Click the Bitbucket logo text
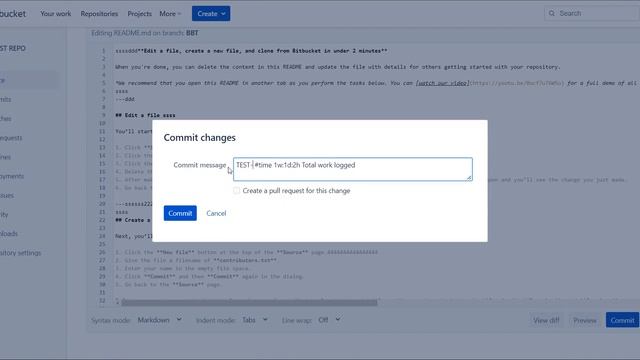The image size is (640, 360). pos(13,13)
